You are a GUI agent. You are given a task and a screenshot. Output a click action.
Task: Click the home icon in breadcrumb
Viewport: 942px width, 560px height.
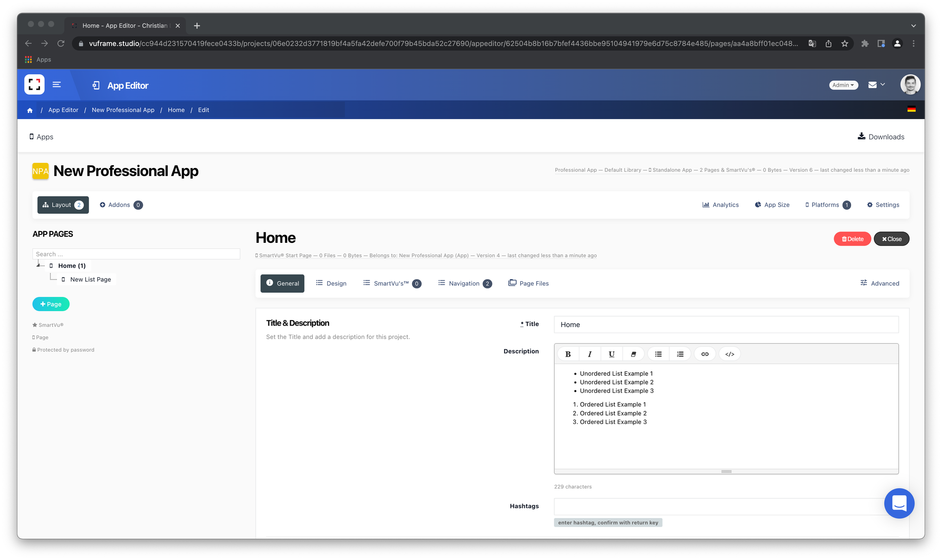(x=30, y=110)
